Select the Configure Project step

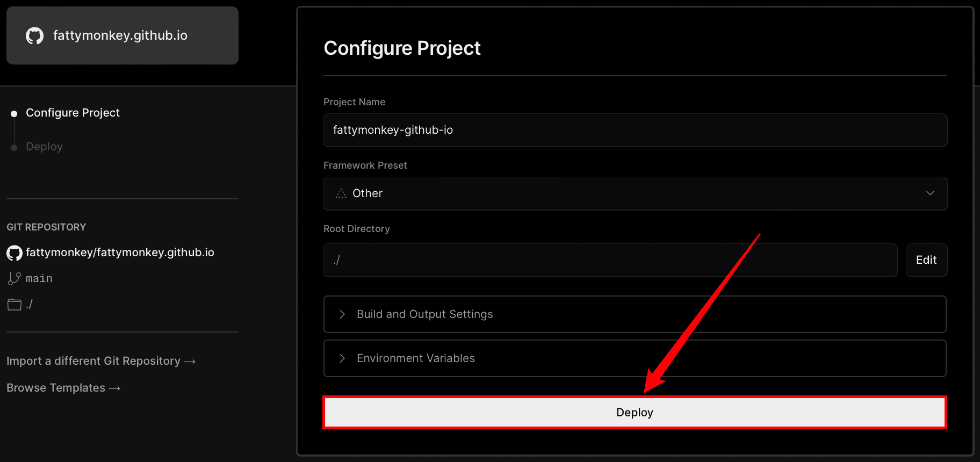[73, 113]
